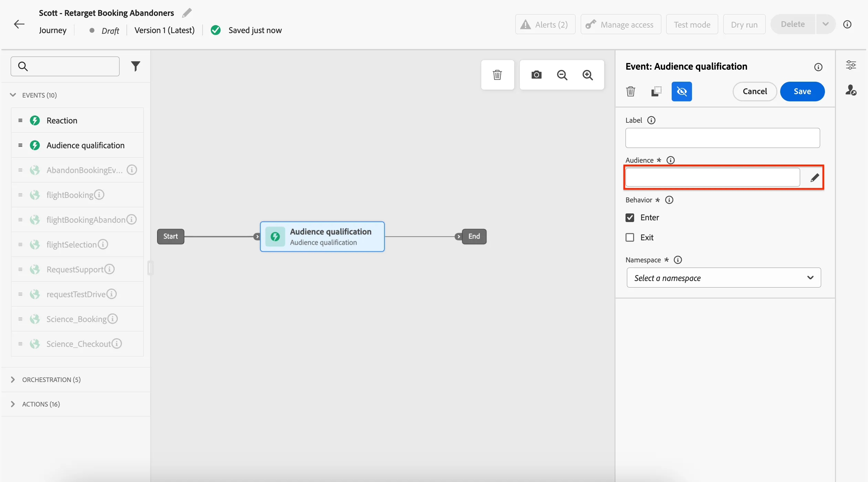Screen dimensions: 868x482
Task: Click the Audience input field
Action: 713,178
